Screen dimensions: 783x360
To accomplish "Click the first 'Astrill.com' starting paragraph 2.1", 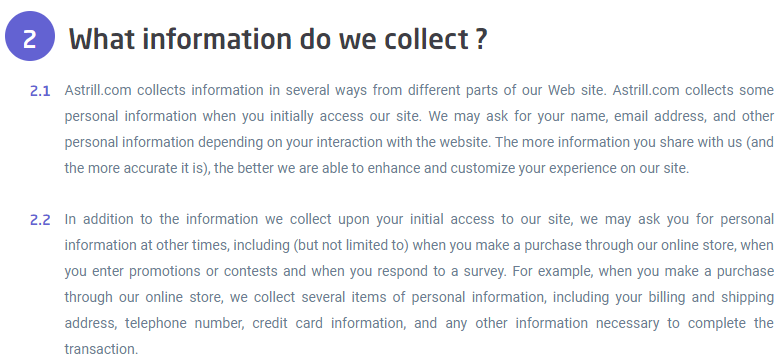I will [98, 90].
